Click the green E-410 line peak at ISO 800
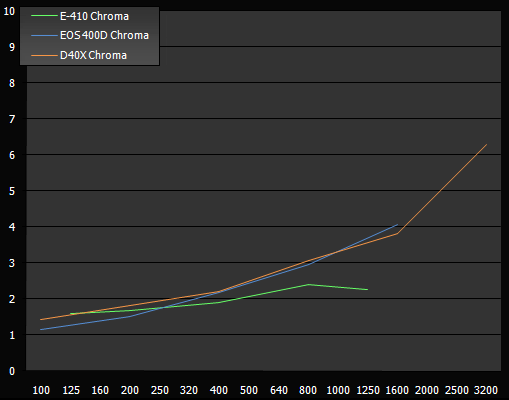Image resolution: width=509 pixels, height=400 pixels. coord(308,284)
